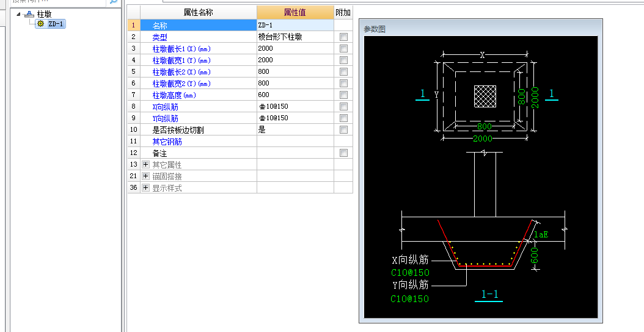Click the horizontal green 800 dimension in diagram
The height and width of the screenshot is (332, 644).
[485, 126]
